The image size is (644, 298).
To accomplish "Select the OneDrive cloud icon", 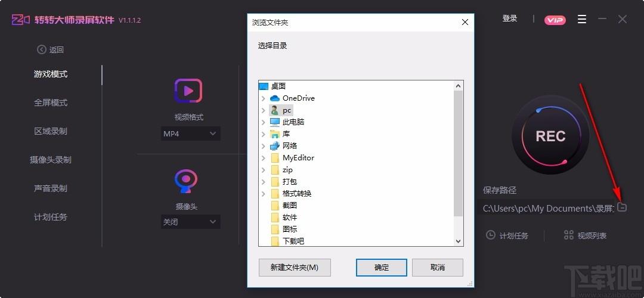I will click(275, 98).
